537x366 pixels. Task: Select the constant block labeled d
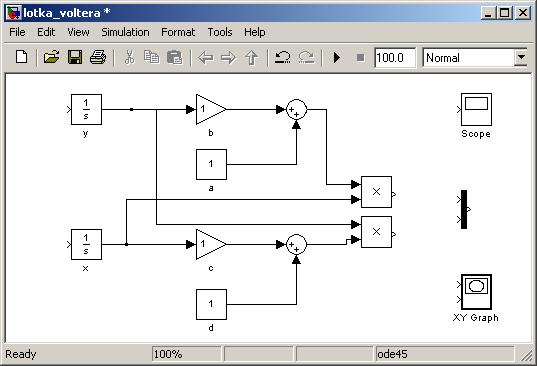tap(211, 304)
